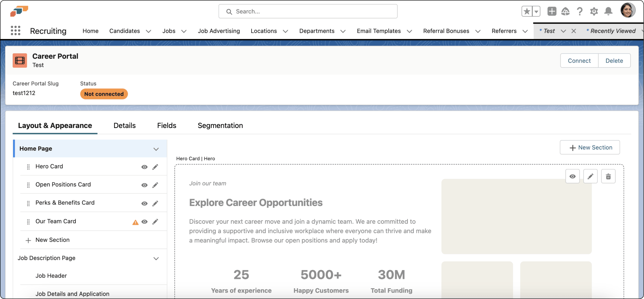The height and width of the screenshot is (299, 644).
Task: Add New Section in the sidebar list
Action: pos(52,240)
